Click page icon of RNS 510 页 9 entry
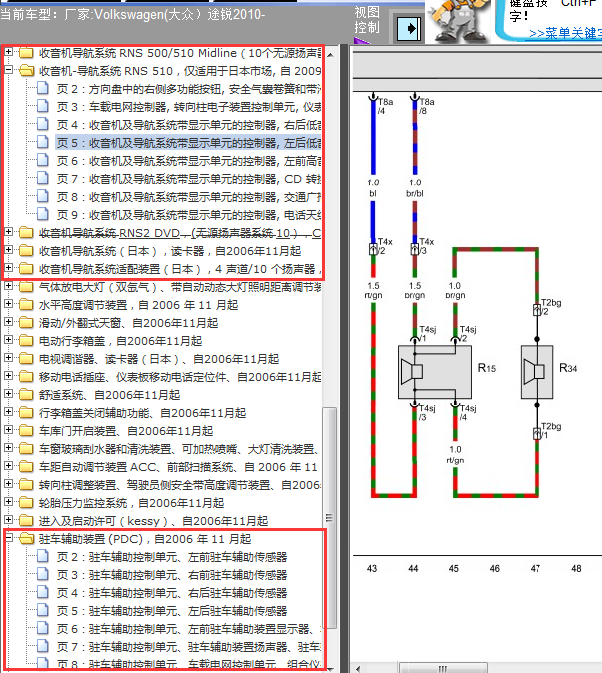Viewport: 602px width, 673px height. 42,215
